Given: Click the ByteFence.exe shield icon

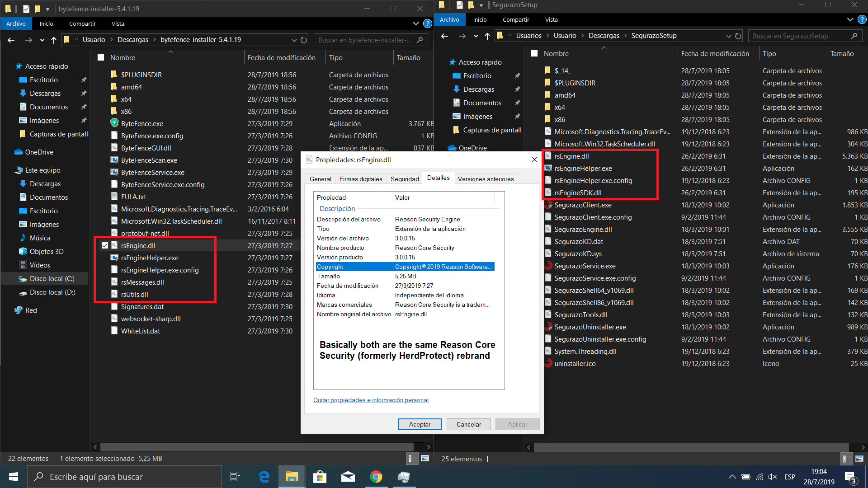Looking at the screenshot, I should (114, 123).
